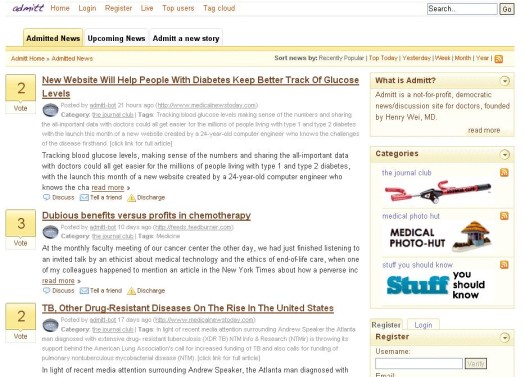Open the Live page
The image size is (525, 377).
(147, 8)
